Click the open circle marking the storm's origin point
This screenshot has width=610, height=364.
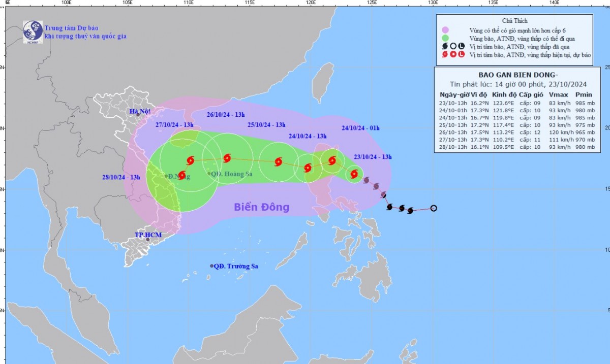point(433,207)
